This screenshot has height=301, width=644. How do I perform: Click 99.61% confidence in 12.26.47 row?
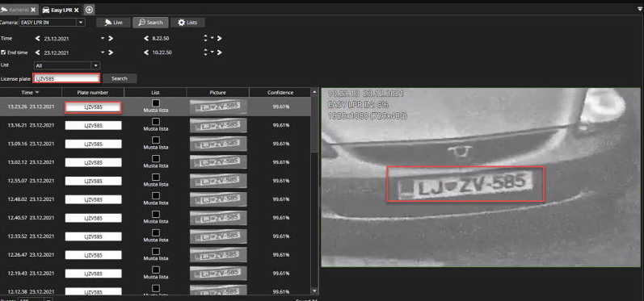tap(281, 255)
